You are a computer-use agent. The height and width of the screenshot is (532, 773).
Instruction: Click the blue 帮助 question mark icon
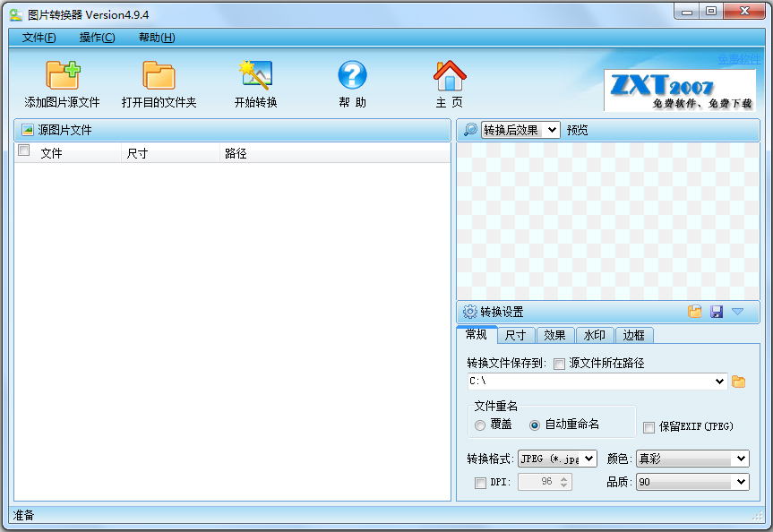[352, 75]
